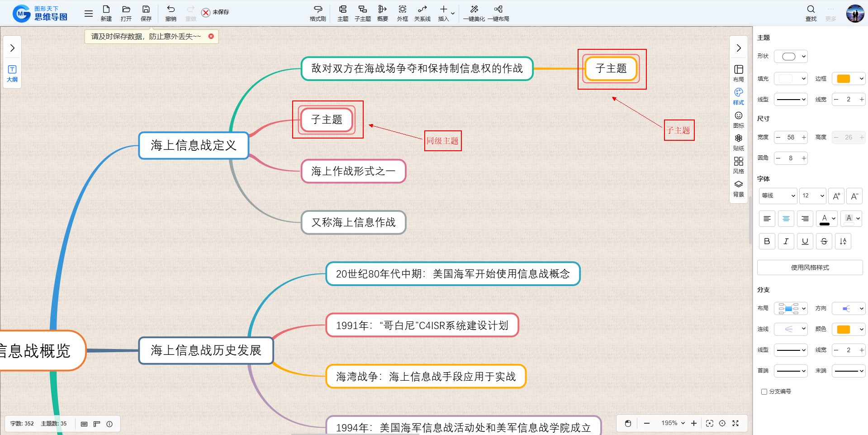Open the zoom level 195% dropdown
The image size is (868, 435).
click(x=673, y=423)
